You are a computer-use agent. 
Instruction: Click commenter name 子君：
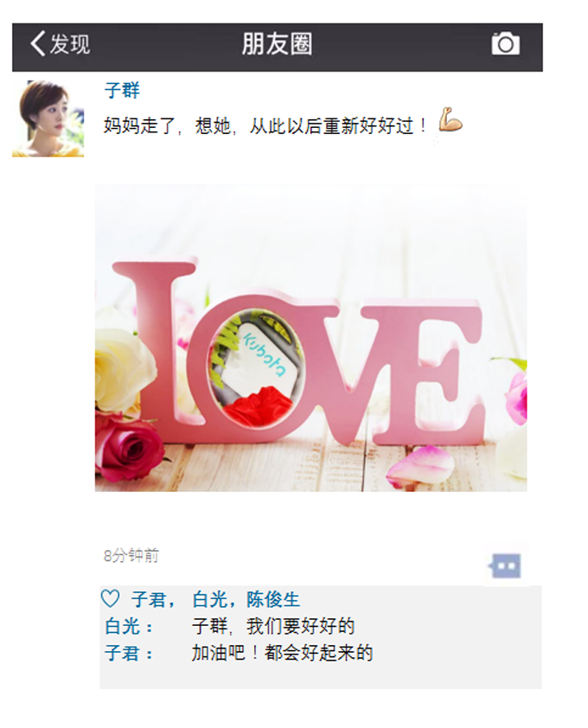pyautogui.click(x=129, y=654)
